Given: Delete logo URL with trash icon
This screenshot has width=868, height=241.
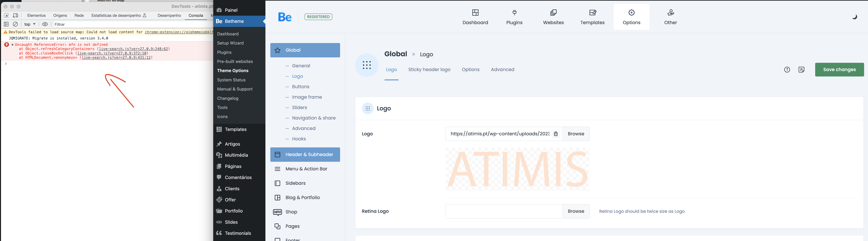Looking at the screenshot, I should tap(556, 134).
